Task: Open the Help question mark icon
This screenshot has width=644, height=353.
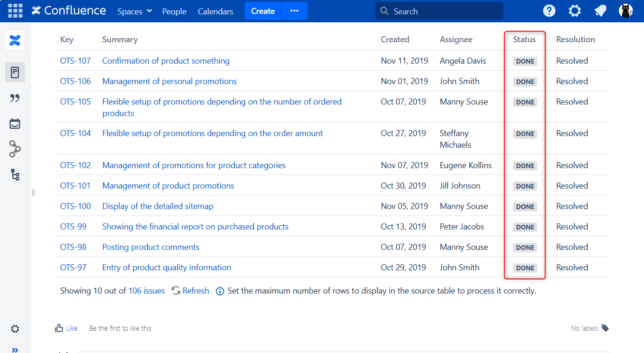Action: [x=549, y=11]
